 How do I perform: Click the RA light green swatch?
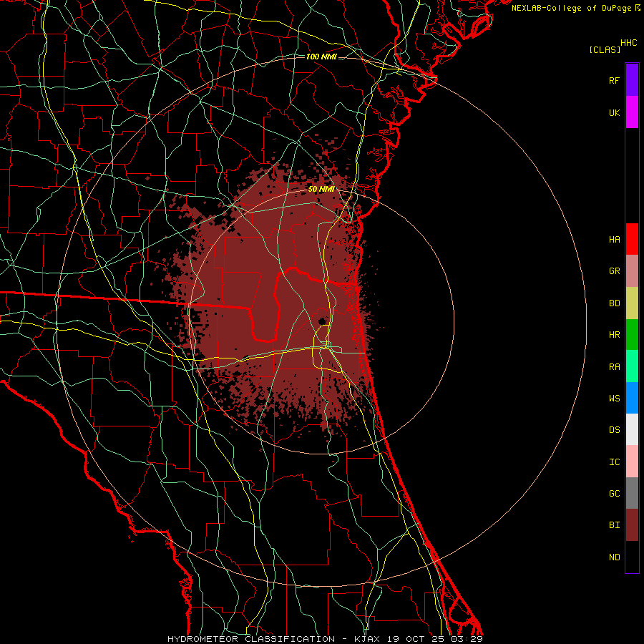(x=632, y=366)
